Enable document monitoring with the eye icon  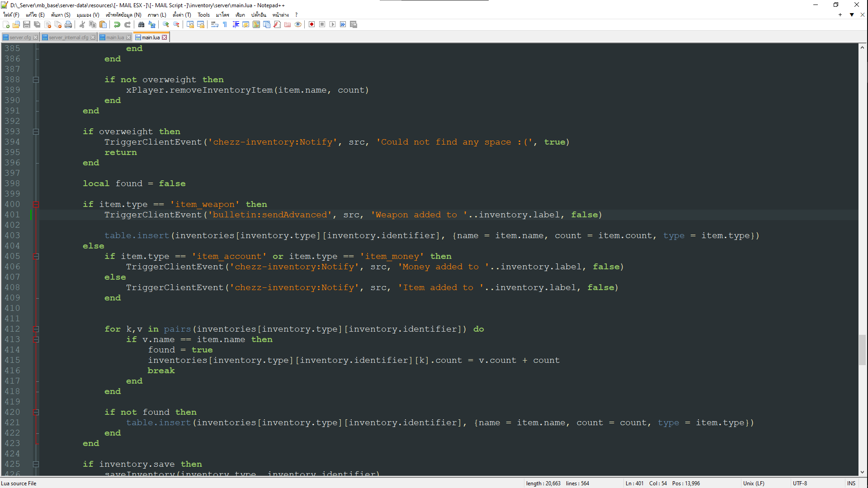click(298, 25)
